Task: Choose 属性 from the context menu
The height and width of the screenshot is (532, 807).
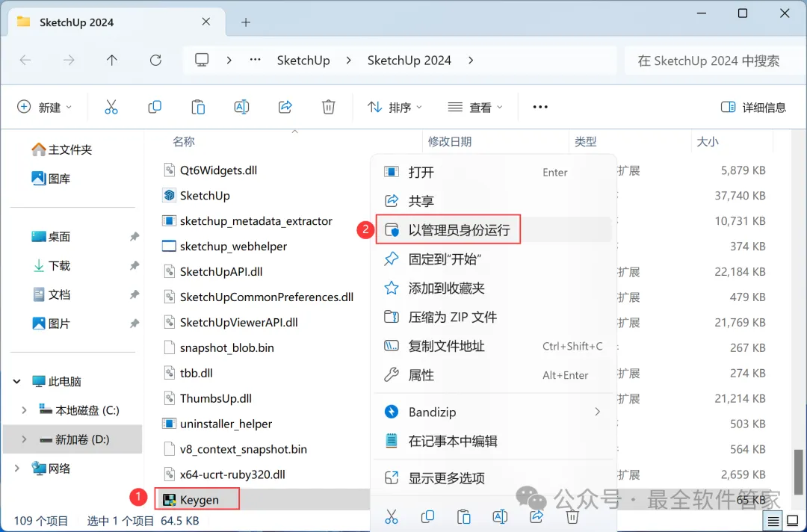Action: [x=494, y=375]
